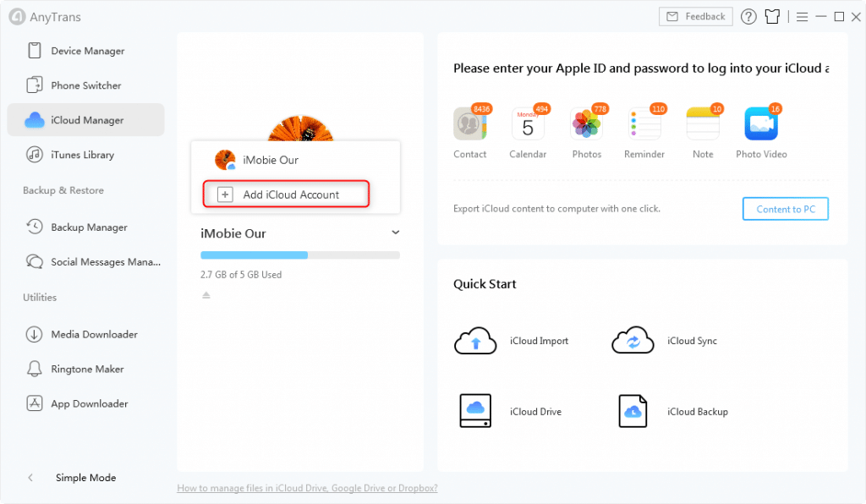Go to Backup Manager
This screenshot has width=866, height=504.
[x=85, y=227]
